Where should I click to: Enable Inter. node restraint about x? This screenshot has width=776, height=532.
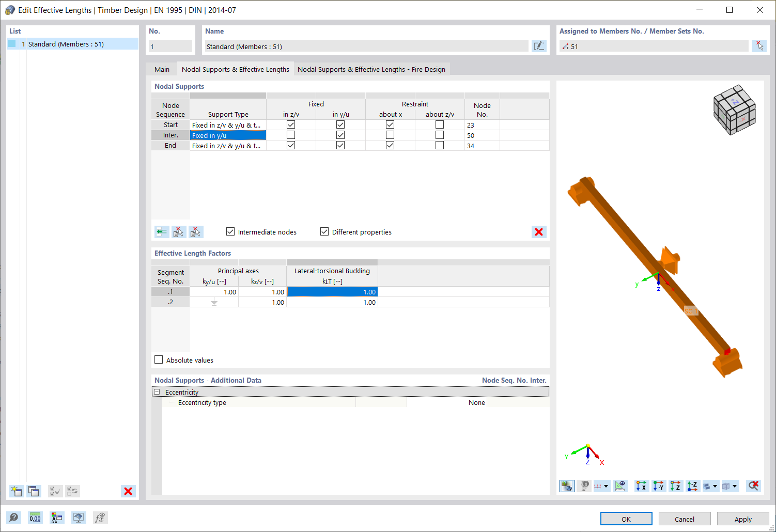(x=390, y=135)
